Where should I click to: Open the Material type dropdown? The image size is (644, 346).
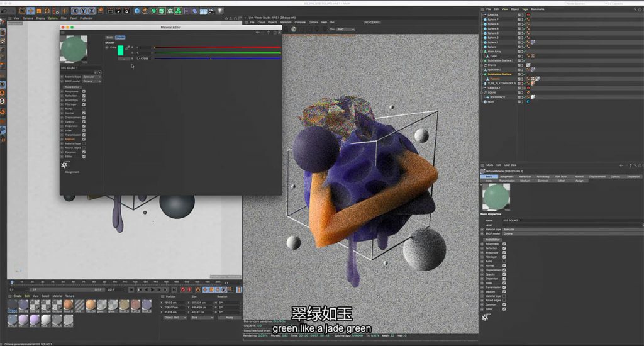(92, 77)
